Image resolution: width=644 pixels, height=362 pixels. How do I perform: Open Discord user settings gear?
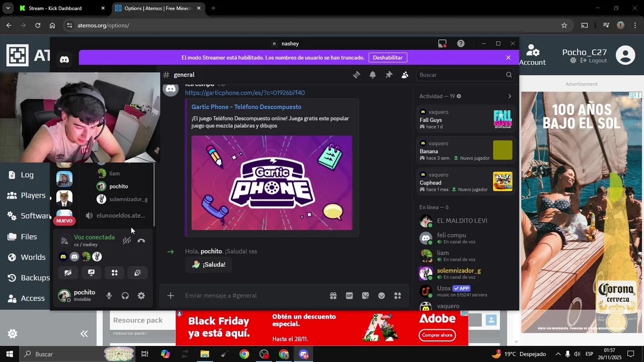pyautogui.click(x=141, y=296)
